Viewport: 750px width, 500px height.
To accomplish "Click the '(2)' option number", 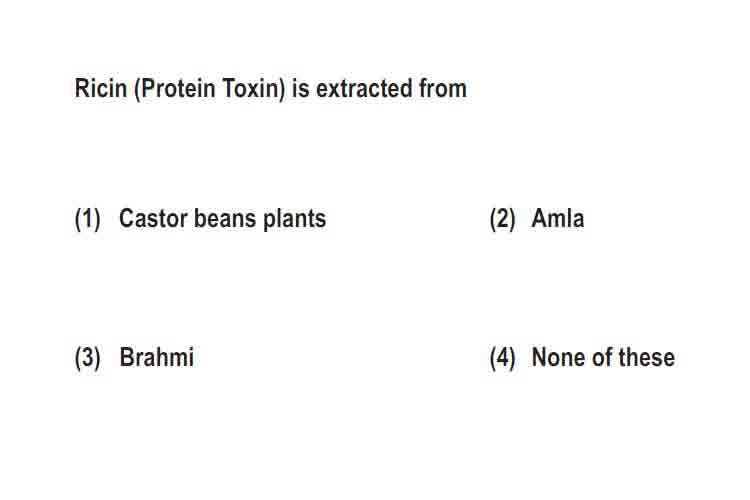I will 502,219.
